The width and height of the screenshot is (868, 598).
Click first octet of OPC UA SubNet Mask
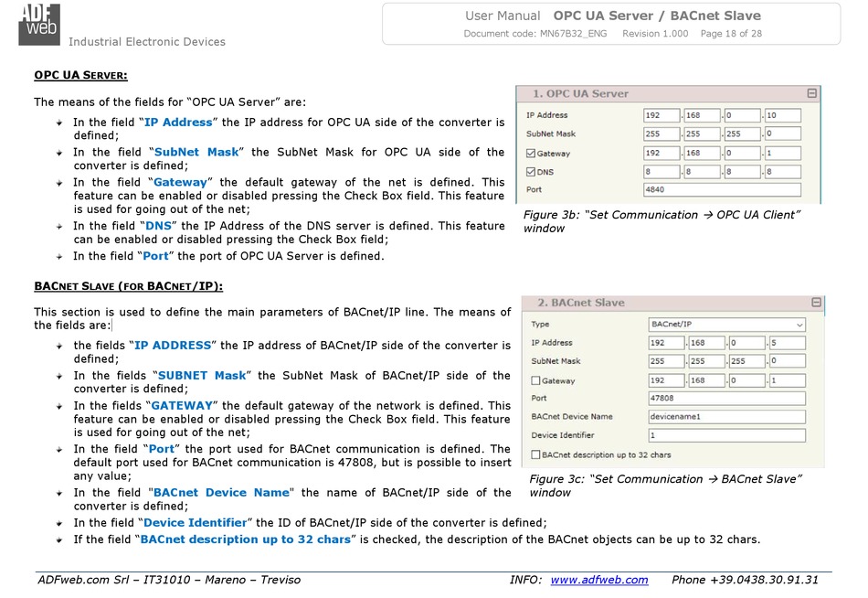tap(662, 133)
